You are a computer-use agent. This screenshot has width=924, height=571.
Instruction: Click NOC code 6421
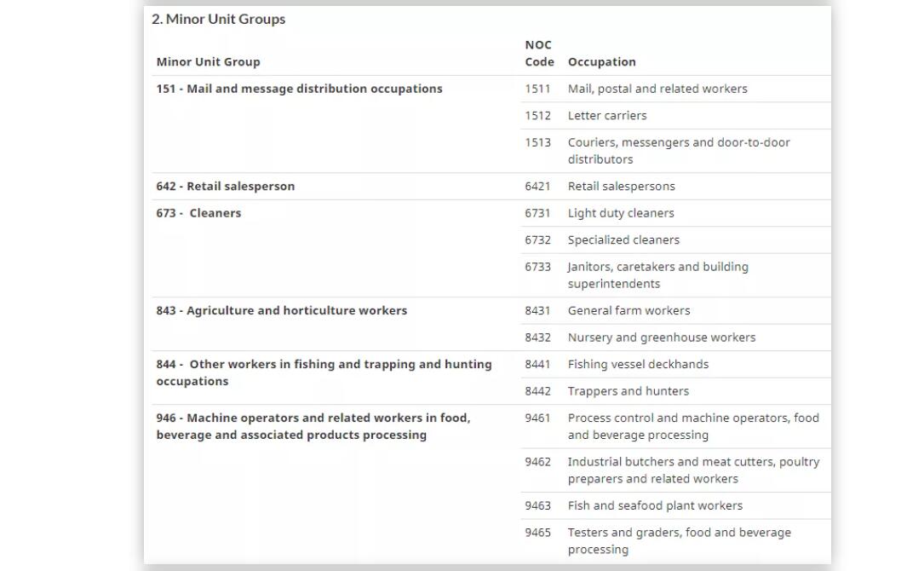point(537,187)
